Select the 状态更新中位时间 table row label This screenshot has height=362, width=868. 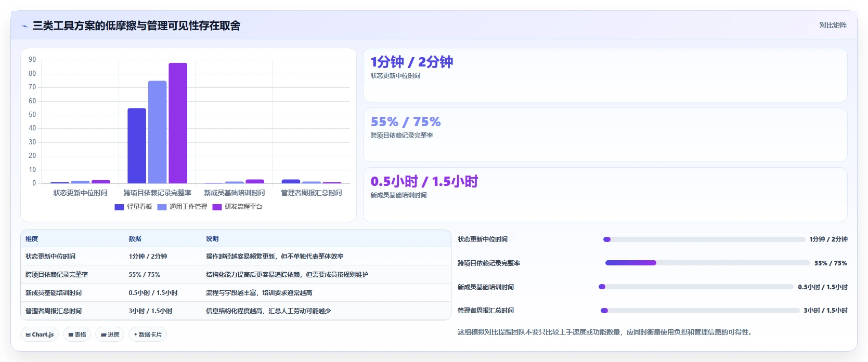tap(50, 257)
